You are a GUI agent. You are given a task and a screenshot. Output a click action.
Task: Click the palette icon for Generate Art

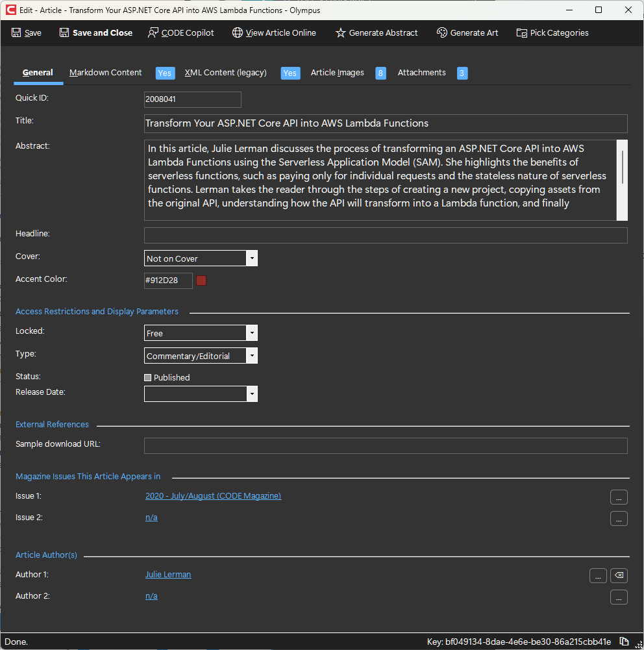click(441, 32)
